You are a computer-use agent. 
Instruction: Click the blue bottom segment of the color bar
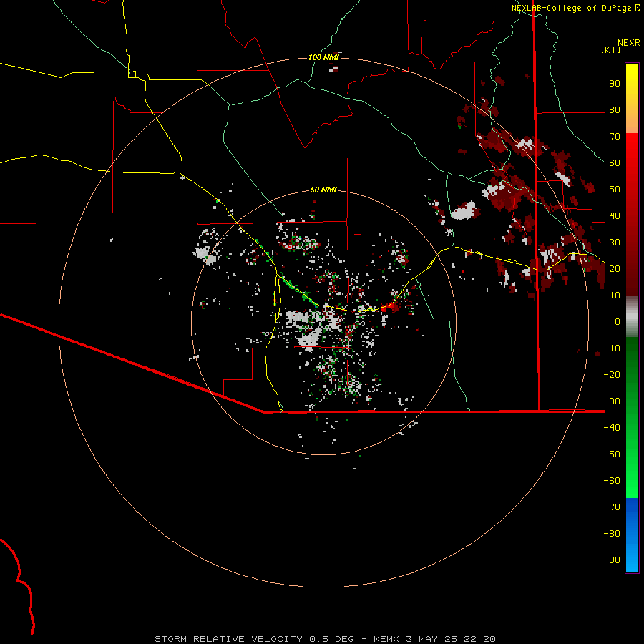click(632, 535)
